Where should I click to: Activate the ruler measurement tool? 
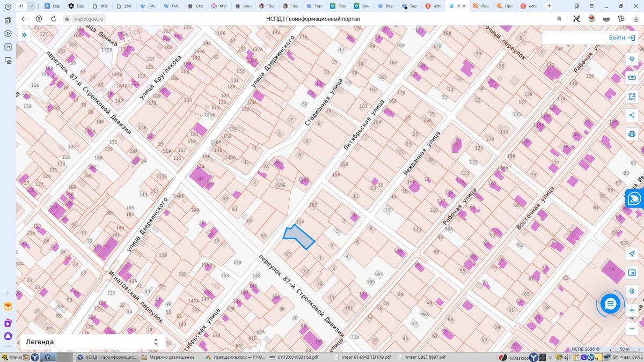pos(632,78)
